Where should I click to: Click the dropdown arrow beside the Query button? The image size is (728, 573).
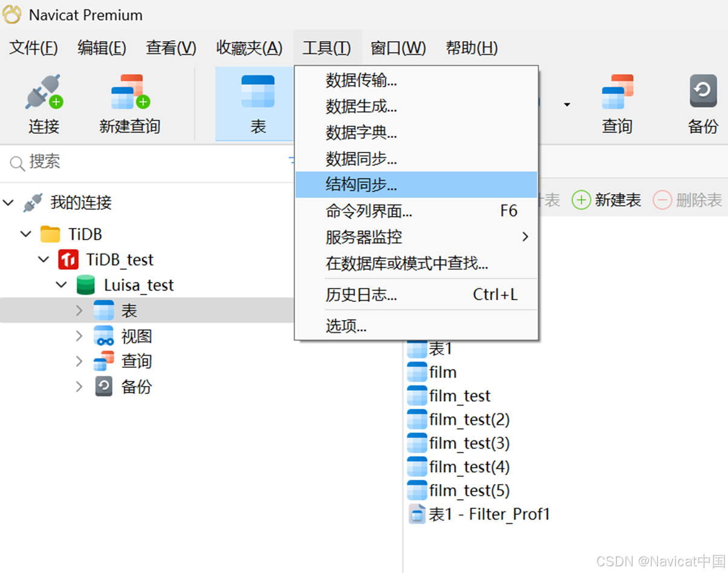[567, 105]
